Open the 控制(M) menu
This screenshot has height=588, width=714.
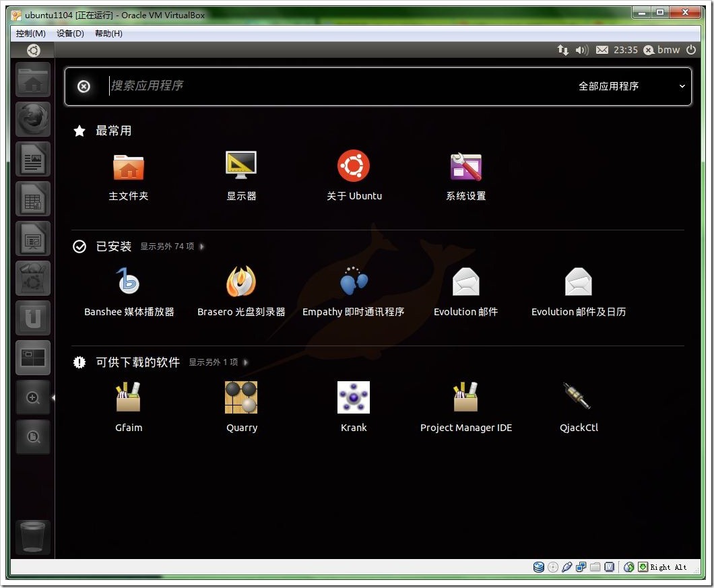[x=30, y=33]
